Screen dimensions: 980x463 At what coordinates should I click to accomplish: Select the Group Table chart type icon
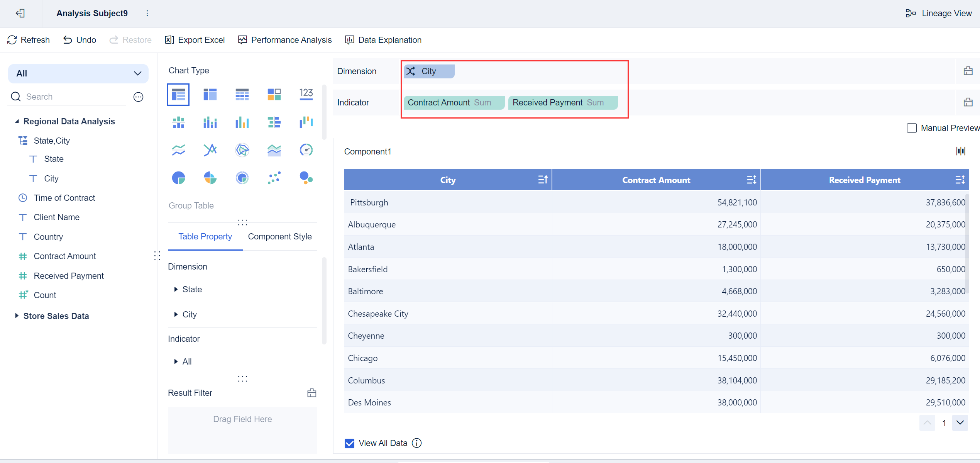coord(178,94)
